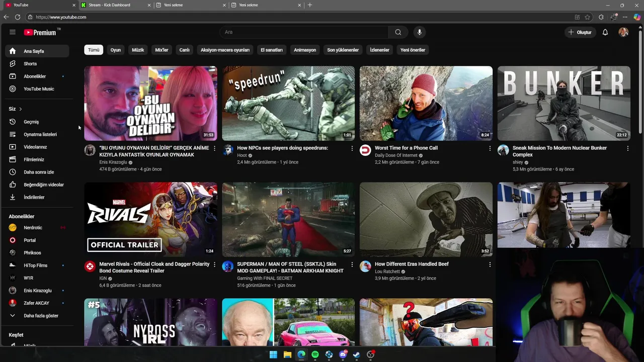Open Enis Kirazoglu channel in sidebar

[x=37, y=291]
